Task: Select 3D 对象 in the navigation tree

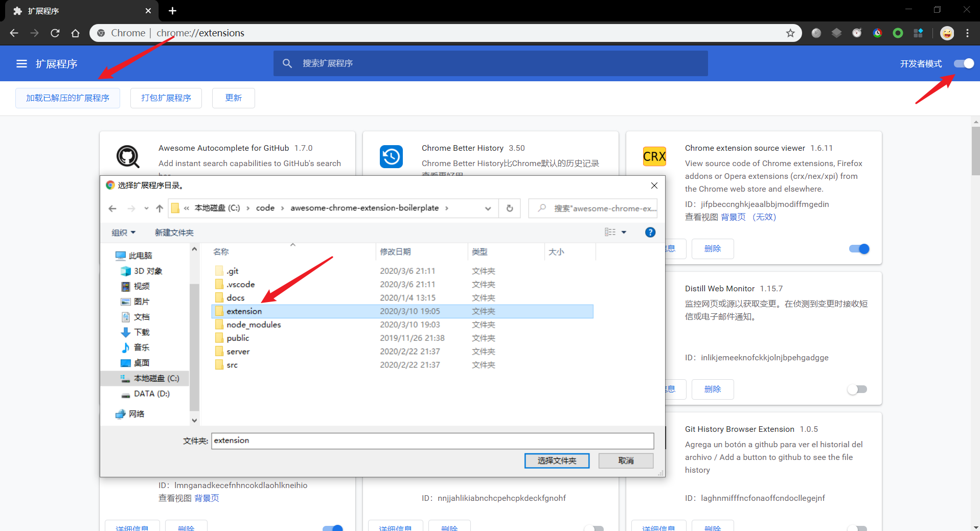Action: click(142, 271)
